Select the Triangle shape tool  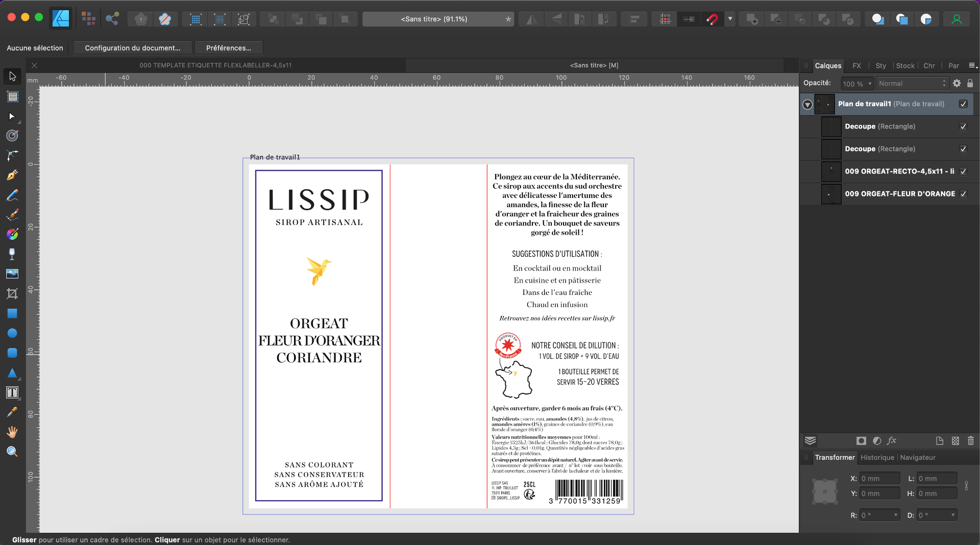(x=12, y=353)
